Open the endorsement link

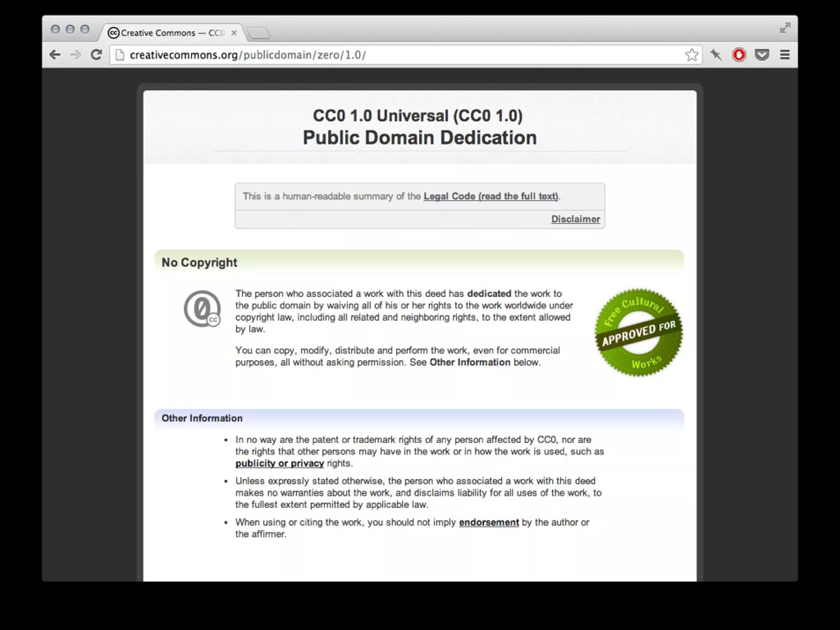click(488, 522)
